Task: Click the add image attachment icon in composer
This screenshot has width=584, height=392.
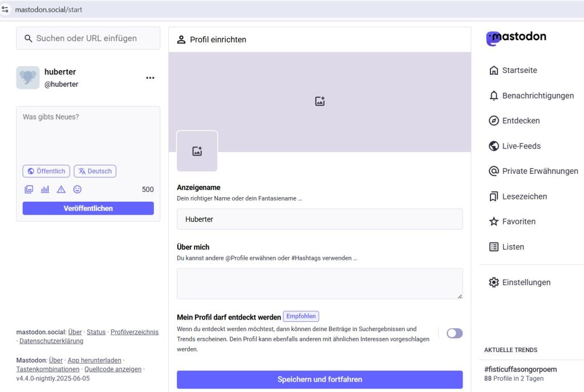Action: click(29, 189)
